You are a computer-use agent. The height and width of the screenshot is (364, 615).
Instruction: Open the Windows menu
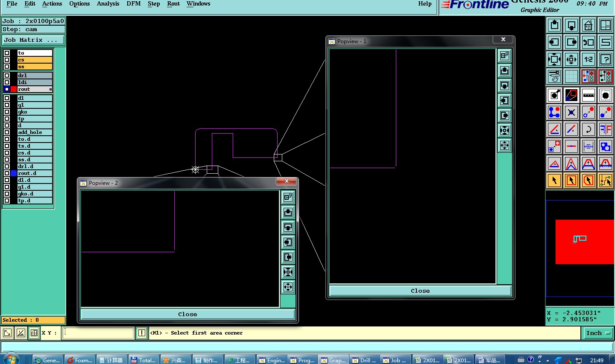[198, 3]
